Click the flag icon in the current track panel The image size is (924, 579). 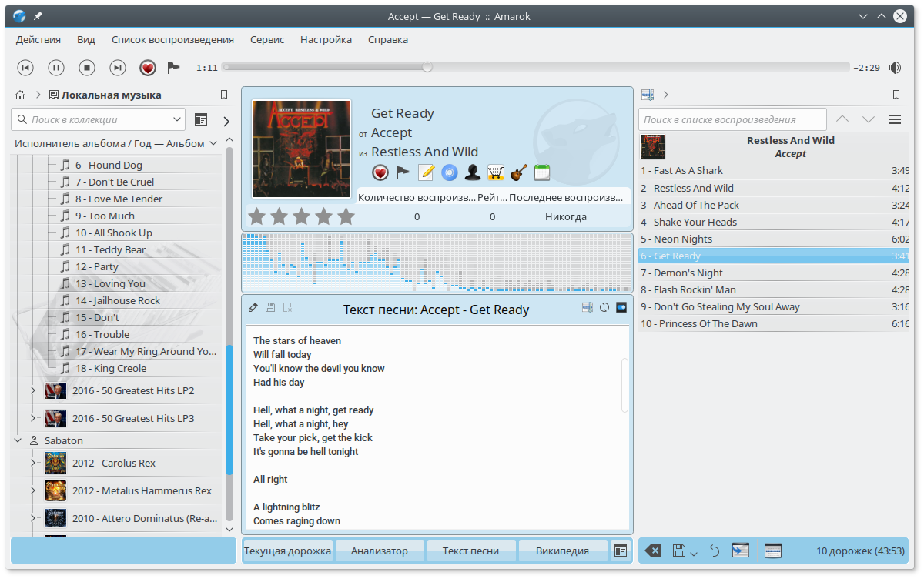click(x=403, y=172)
